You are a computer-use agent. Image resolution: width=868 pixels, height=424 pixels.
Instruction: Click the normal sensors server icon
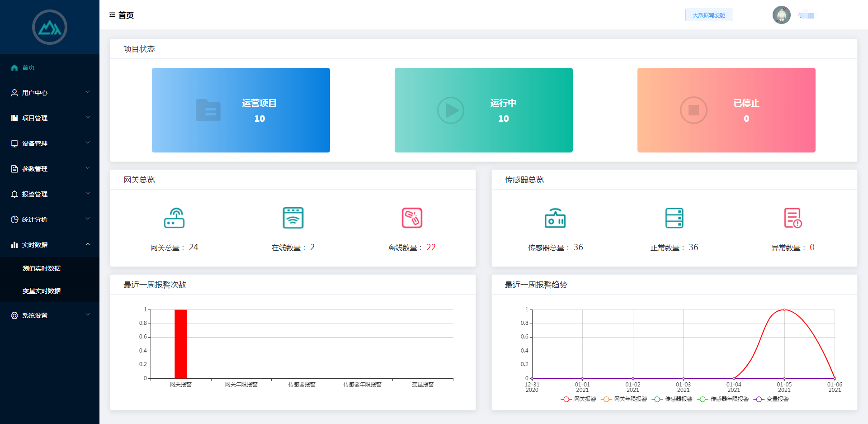[x=674, y=218]
